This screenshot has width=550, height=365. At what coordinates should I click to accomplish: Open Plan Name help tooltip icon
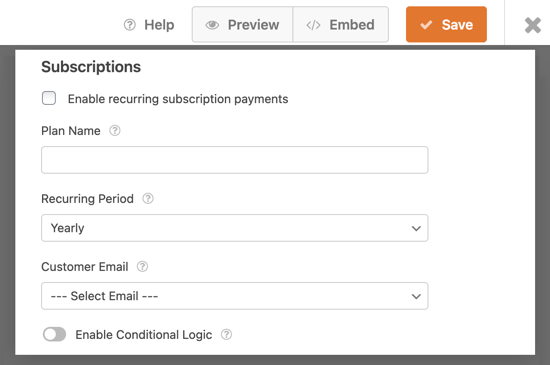tap(115, 130)
